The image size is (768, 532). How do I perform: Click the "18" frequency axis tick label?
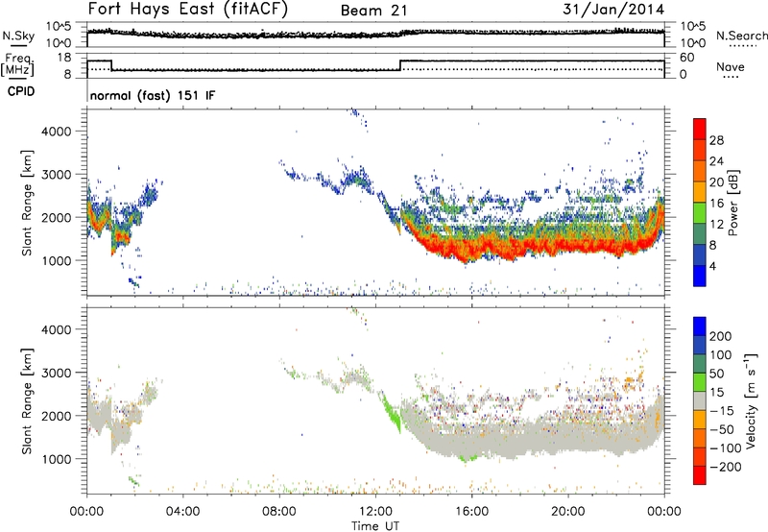(64, 58)
